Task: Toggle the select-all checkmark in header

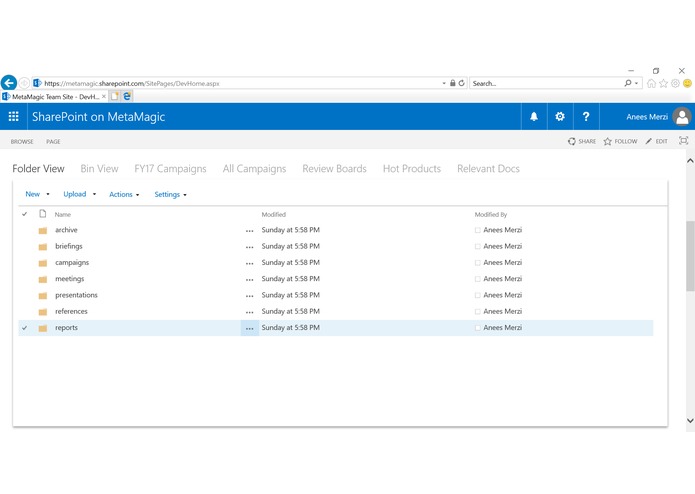Action: (x=24, y=214)
